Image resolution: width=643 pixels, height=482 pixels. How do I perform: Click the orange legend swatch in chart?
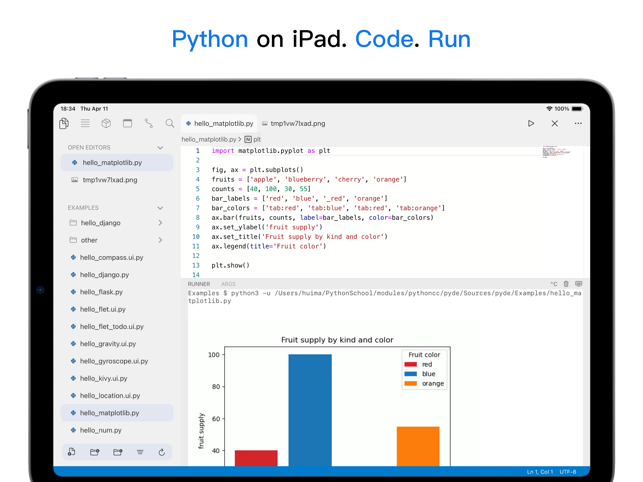(410, 384)
